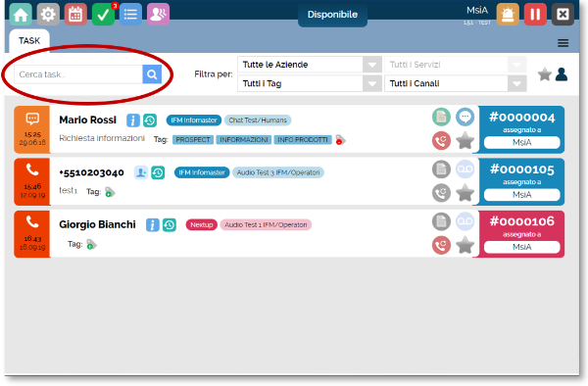Select the TASK tab
Viewport: 588px width, 386px height.
pos(29,40)
